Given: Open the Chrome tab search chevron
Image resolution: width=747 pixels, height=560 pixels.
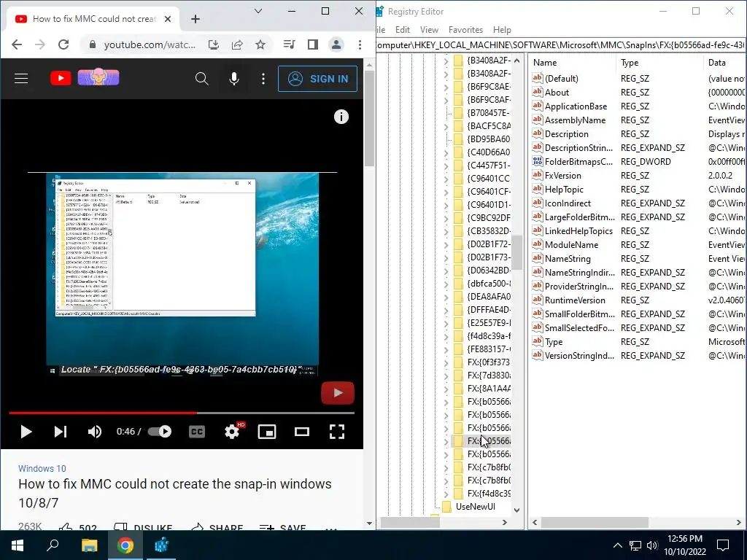Looking at the screenshot, I should [258, 11].
